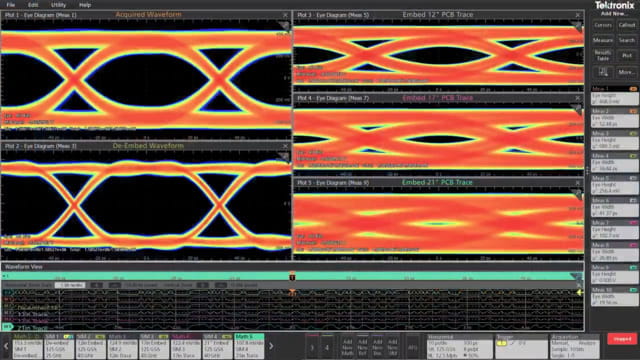
Task: Open the SIM 2 12in Embed badge
Action: pos(91,347)
